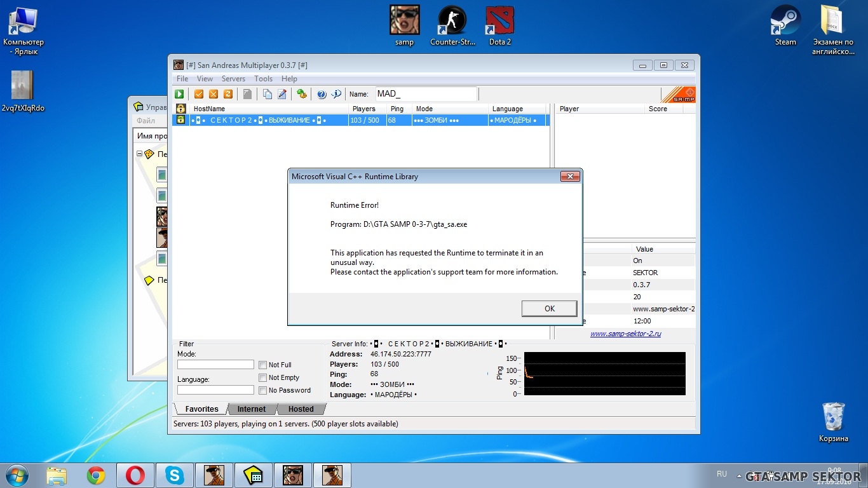868x488 pixels.
Task: Sort by the Ping column header
Action: coord(399,109)
